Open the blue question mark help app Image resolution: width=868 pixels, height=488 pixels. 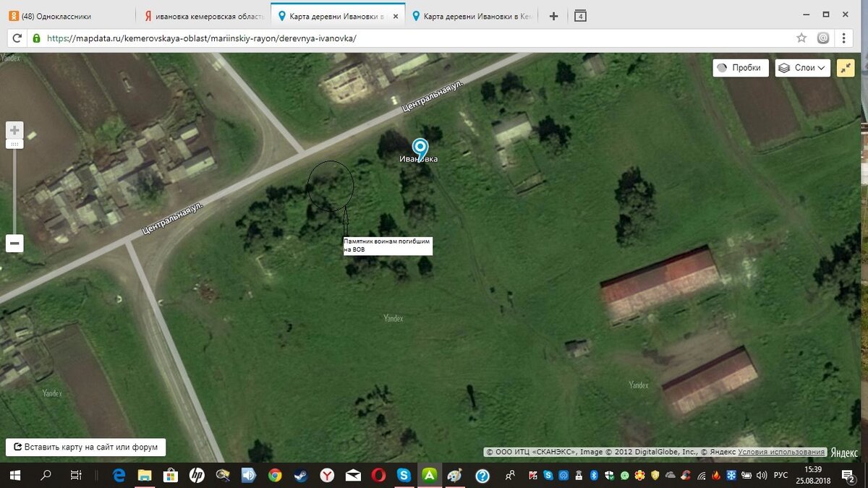[482, 475]
